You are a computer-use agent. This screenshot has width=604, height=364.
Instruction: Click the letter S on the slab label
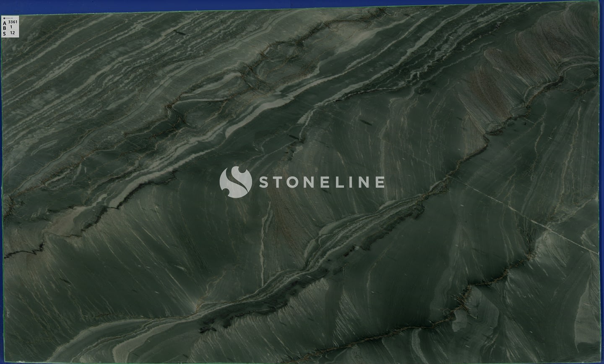(x=5, y=34)
